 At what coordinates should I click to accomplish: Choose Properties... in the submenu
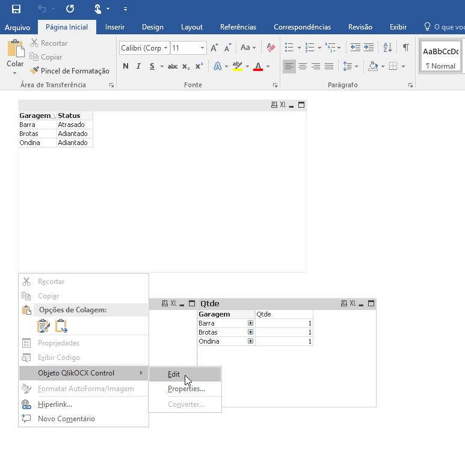click(186, 389)
